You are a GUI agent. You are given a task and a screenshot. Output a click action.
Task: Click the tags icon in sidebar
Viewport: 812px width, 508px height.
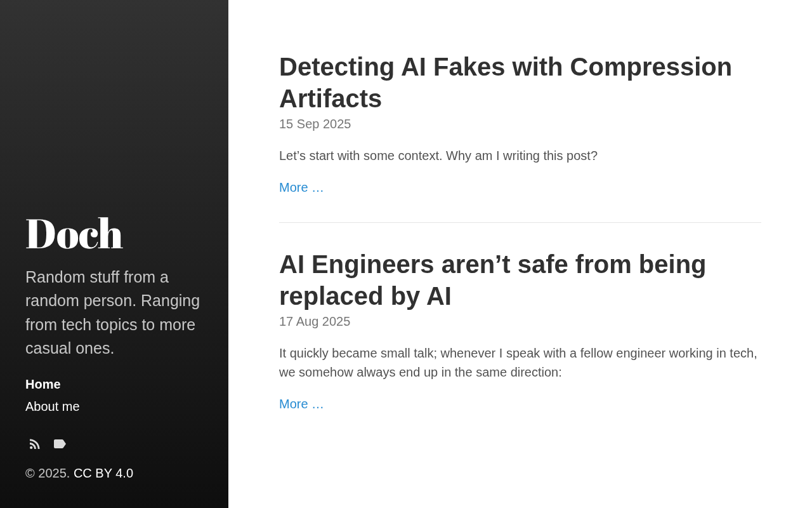tap(60, 444)
